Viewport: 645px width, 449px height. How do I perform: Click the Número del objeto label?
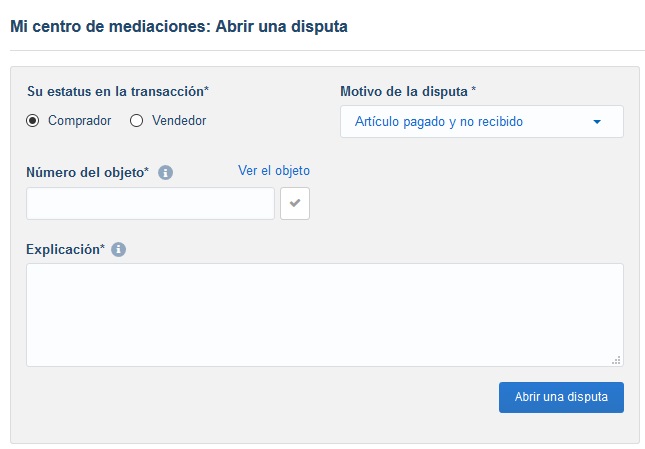(88, 172)
